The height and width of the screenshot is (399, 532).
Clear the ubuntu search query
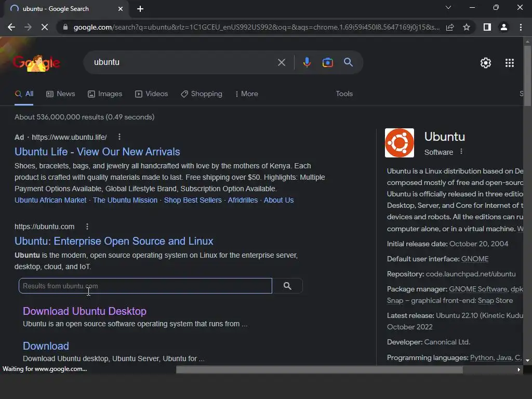pyautogui.click(x=282, y=62)
